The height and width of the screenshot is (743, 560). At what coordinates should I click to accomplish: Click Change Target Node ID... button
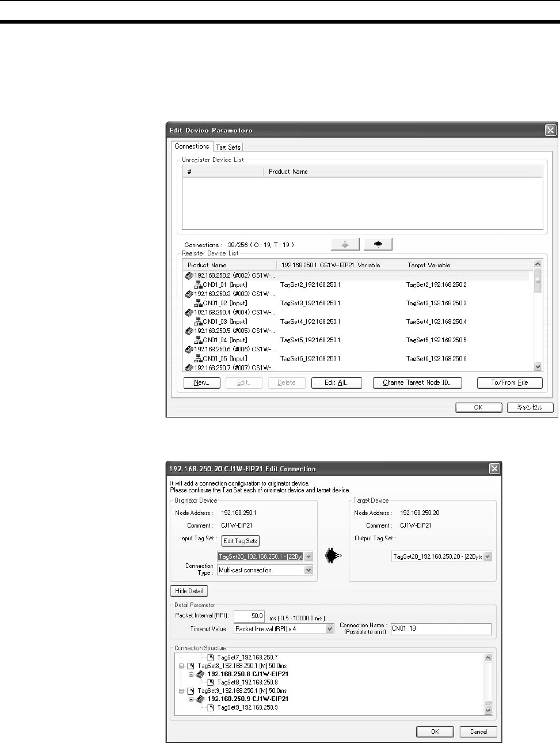417,382
